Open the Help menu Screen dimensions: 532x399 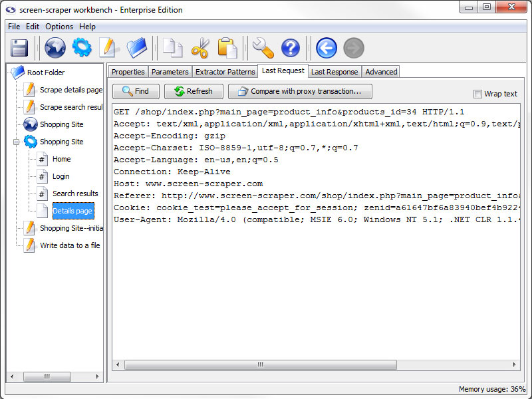click(x=87, y=27)
